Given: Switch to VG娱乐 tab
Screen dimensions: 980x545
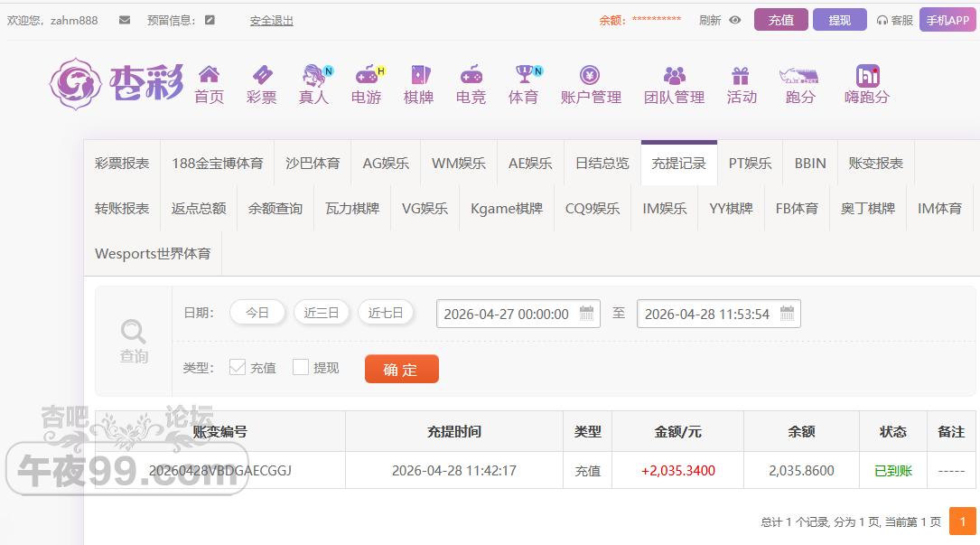Looking at the screenshot, I should tap(425, 209).
